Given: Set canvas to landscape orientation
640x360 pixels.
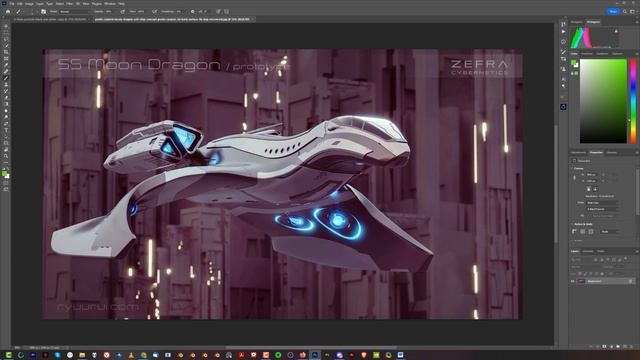Looking at the screenshot, I should [596, 189].
